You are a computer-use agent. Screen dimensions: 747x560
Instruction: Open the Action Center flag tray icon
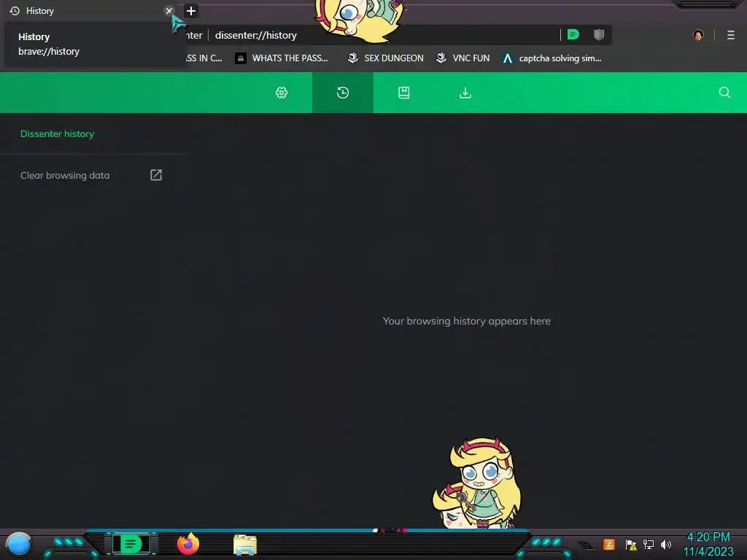[x=631, y=544]
